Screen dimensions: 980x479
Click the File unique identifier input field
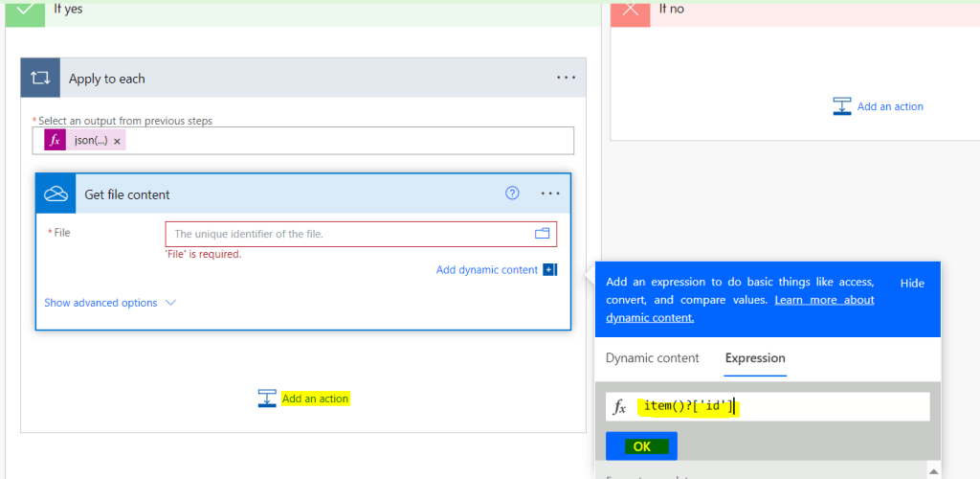349,234
